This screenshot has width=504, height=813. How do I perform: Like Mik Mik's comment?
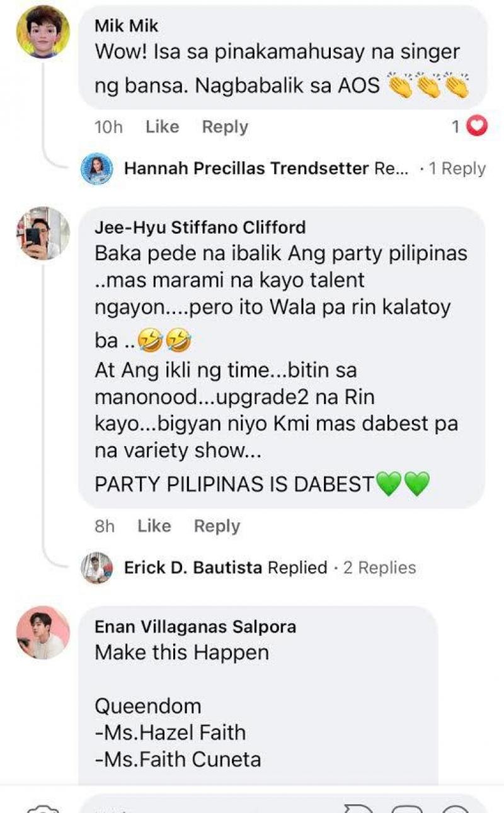[162, 127]
